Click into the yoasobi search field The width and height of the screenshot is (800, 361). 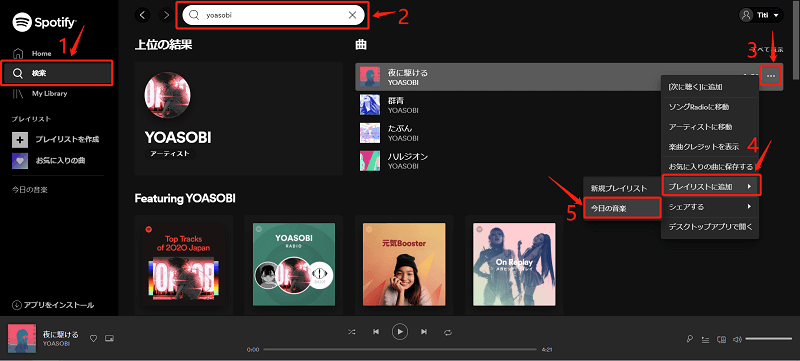pos(273,15)
